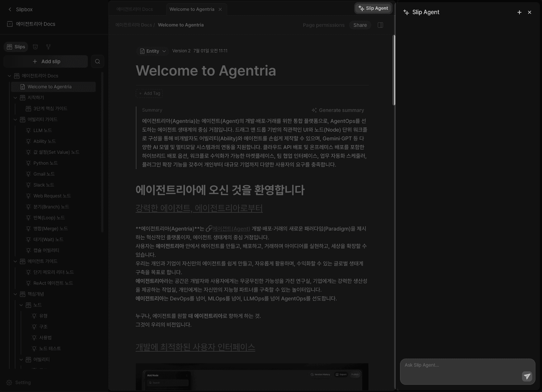Click the Welcome to Agentria page title

point(206,71)
